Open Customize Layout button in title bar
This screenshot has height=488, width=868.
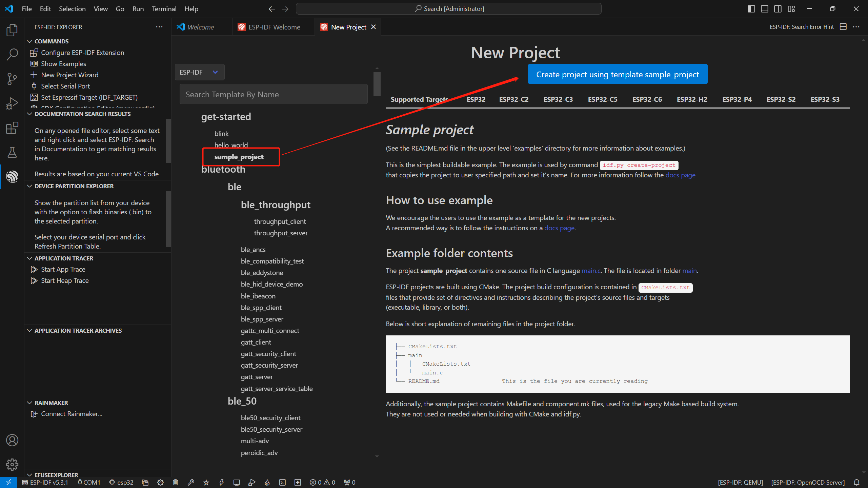(791, 9)
